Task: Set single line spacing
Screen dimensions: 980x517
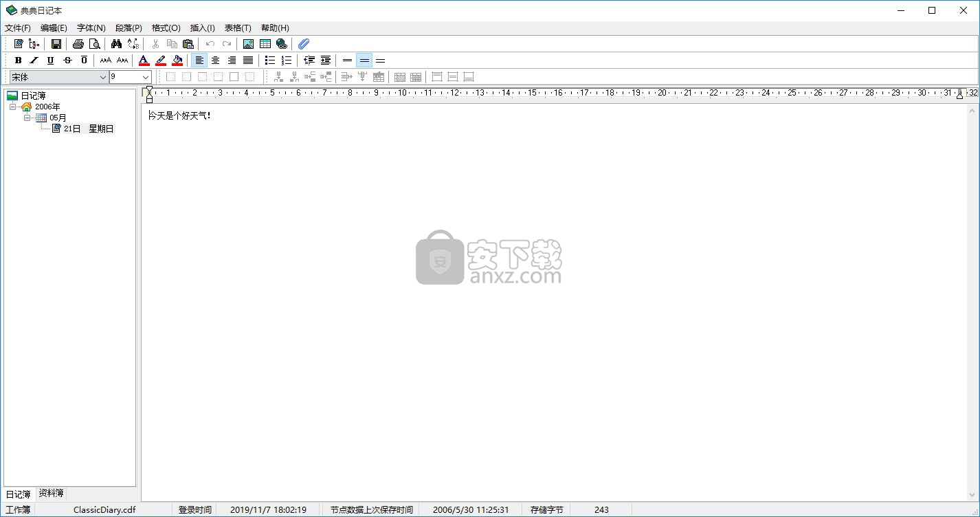Action: [348, 60]
